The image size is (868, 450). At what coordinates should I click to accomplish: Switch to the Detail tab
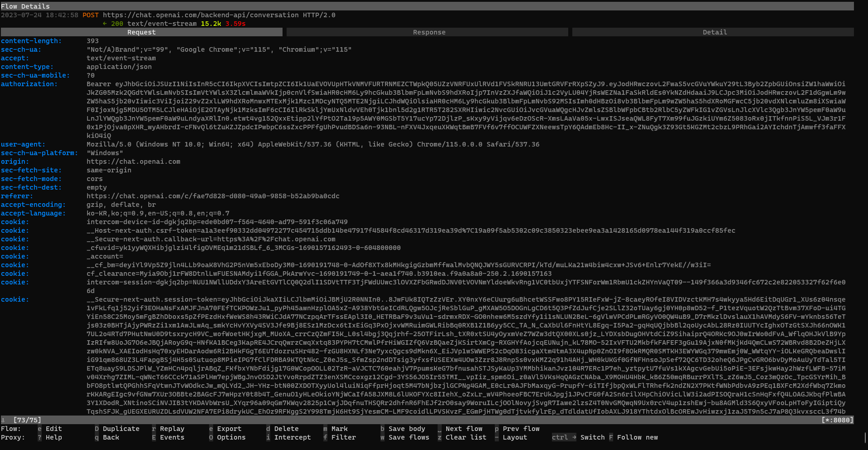pos(714,32)
